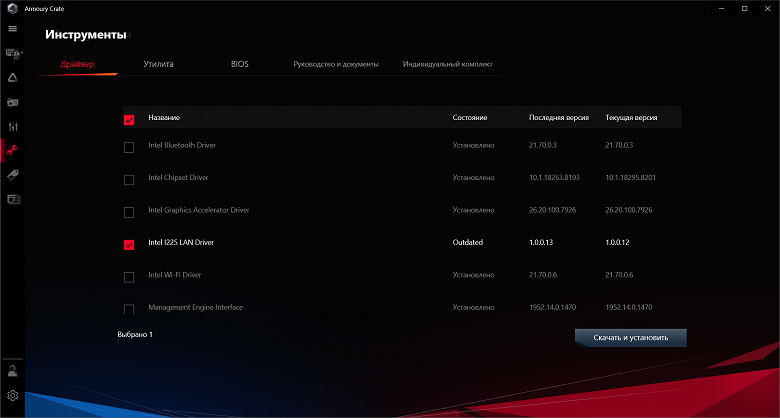This screenshot has width=780, height=418.
Task: Select the Intel I225 LAN Driver name
Action: [x=181, y=242]
